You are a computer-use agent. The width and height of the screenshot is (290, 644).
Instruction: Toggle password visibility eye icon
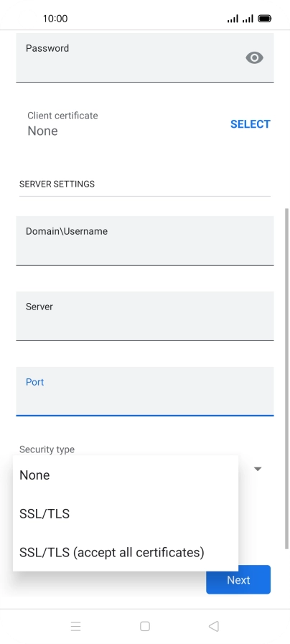point(254,58)
